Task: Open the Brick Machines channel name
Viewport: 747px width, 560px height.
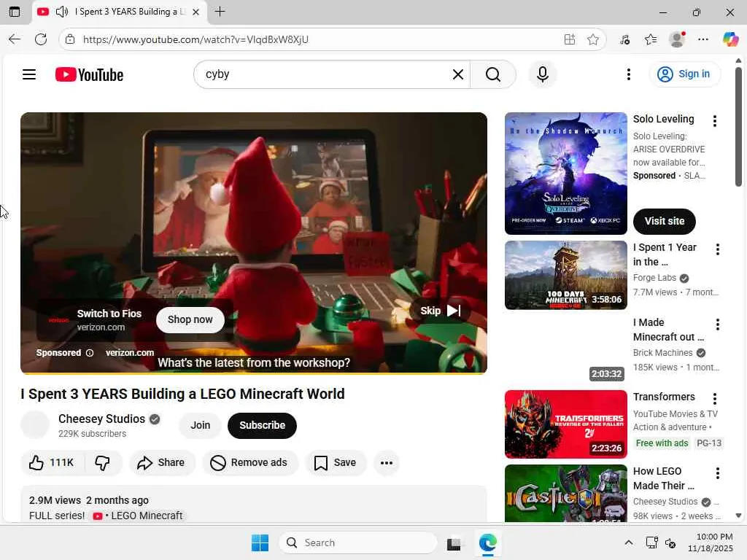Action: (x=662, y=353)
